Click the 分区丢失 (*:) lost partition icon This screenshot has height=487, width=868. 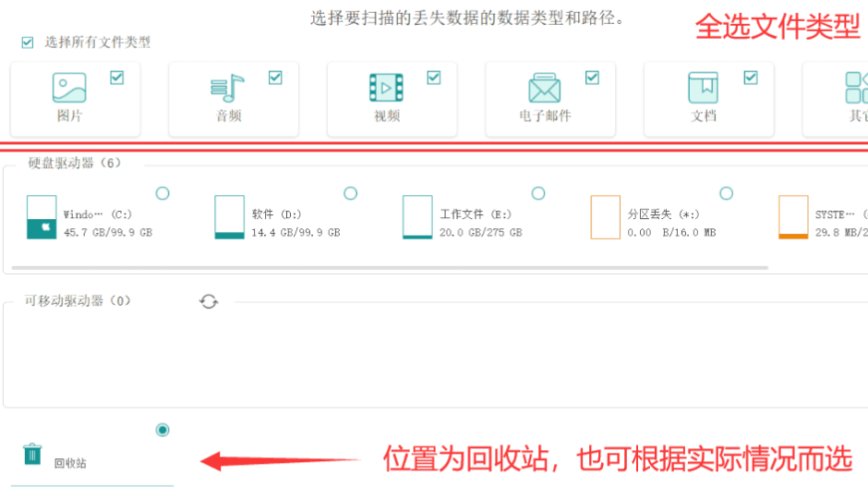coord(605,217)
